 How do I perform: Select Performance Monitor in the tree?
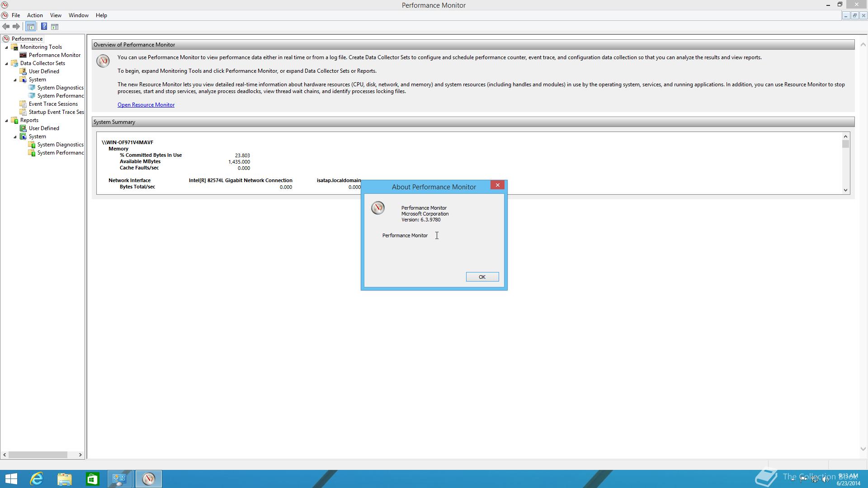click(x=55, y=55)
